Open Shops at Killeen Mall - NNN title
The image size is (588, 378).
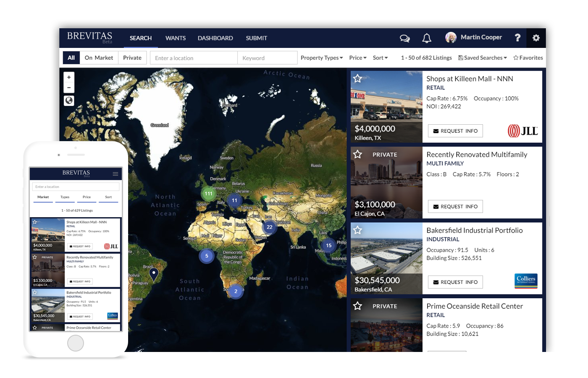[x=470, y=79]
